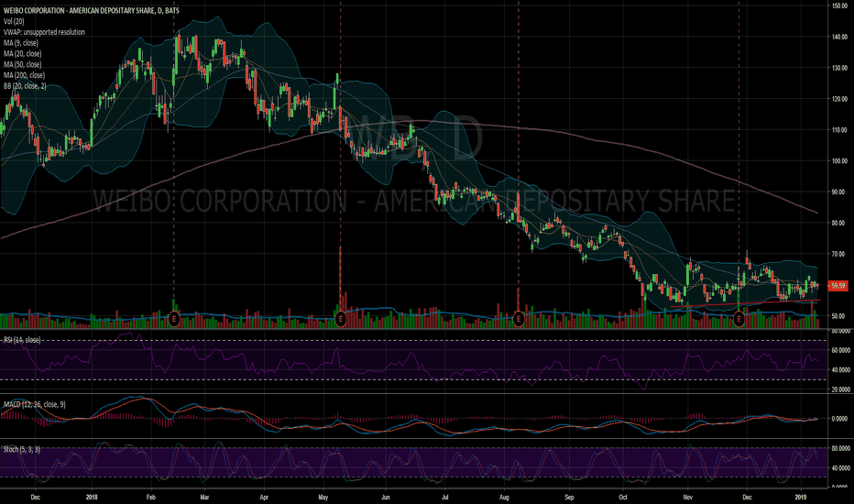Click the Jul date axis label
The height and width of the screenshot is (504, 854).
point(445,497)
